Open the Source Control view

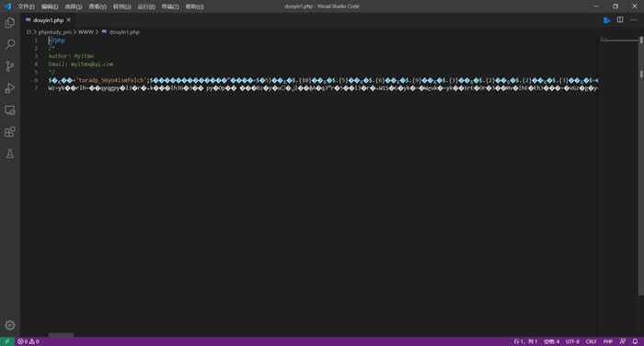10,66
